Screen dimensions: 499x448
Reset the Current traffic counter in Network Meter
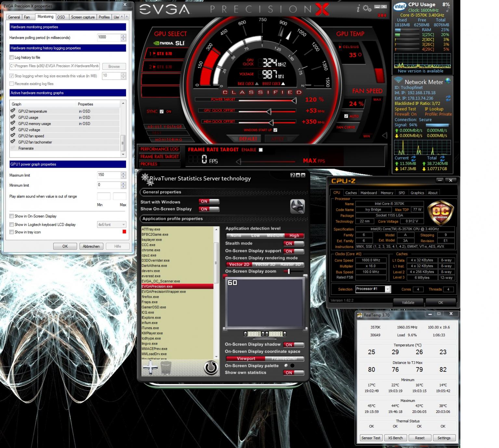414,158
